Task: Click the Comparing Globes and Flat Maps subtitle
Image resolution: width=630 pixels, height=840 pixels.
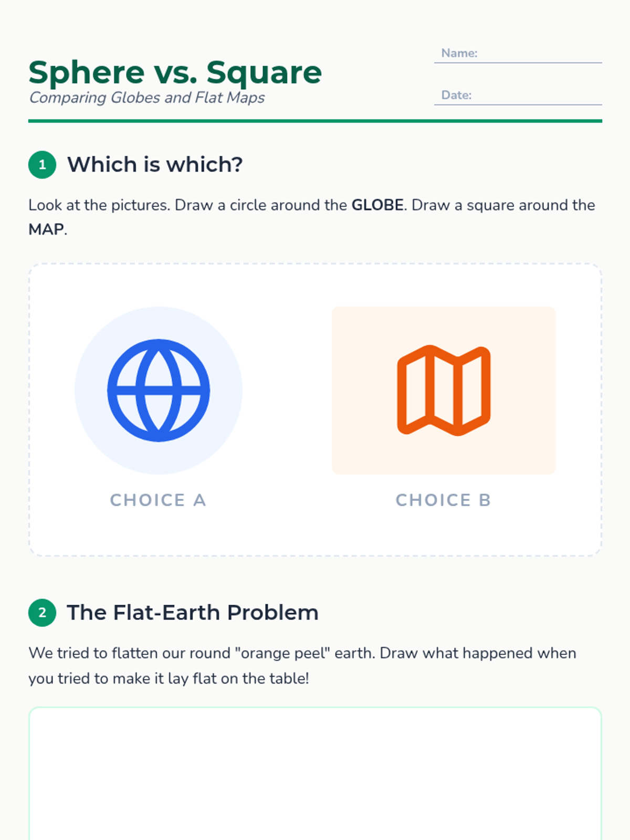Action: click(x=147, y=98)
